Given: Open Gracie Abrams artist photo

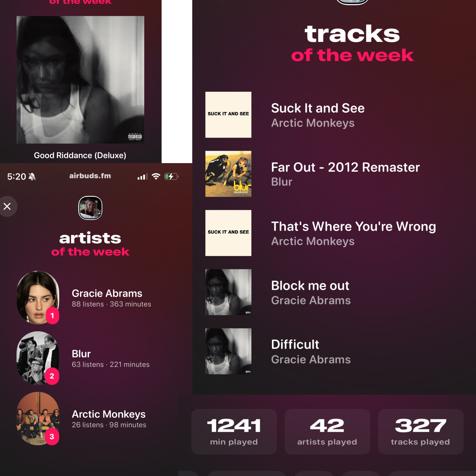Looking at the screenshot, I should (x=38, y=298).
